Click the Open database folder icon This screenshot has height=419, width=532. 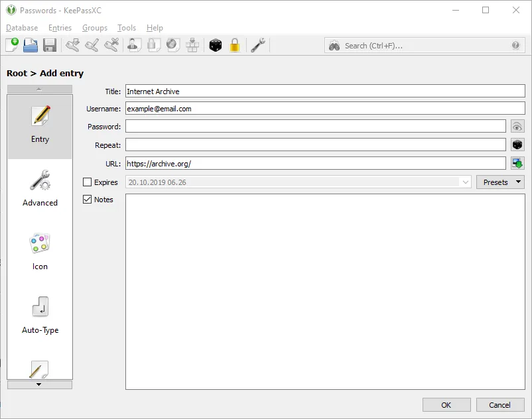coord(31,45)
